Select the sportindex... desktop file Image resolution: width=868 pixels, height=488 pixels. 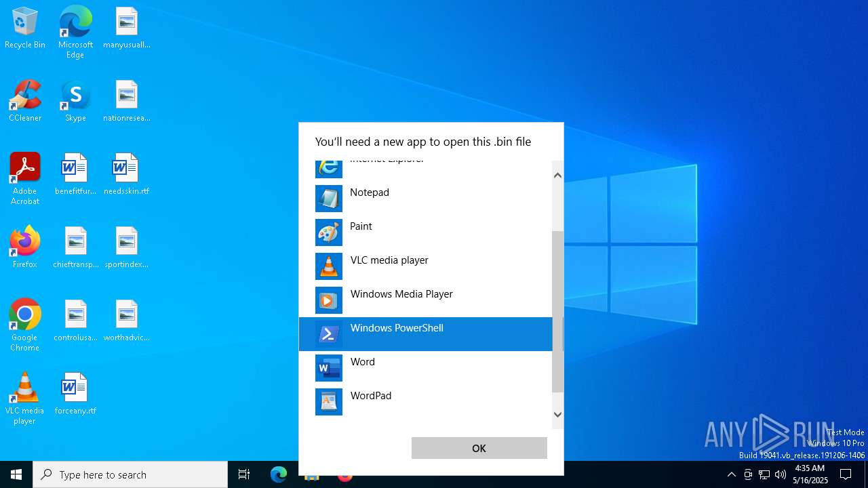coord(127,247)
